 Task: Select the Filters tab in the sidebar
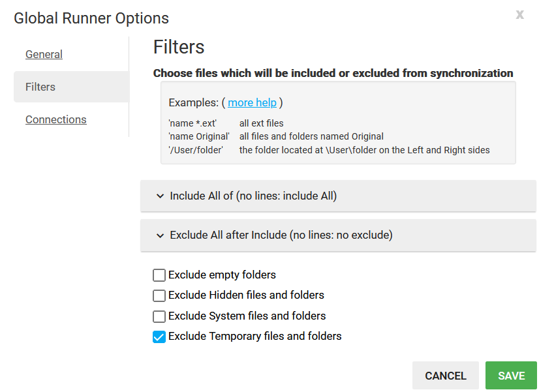coord(40,87)
